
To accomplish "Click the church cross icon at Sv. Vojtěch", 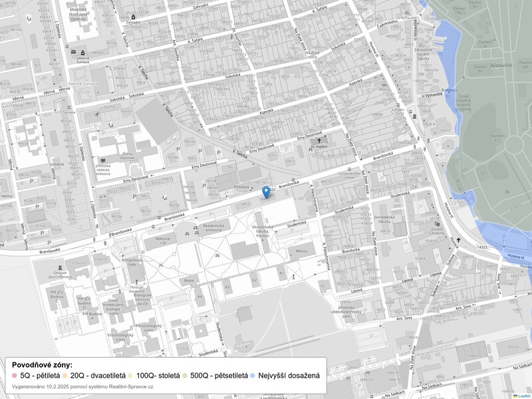I will coord(319,142).
